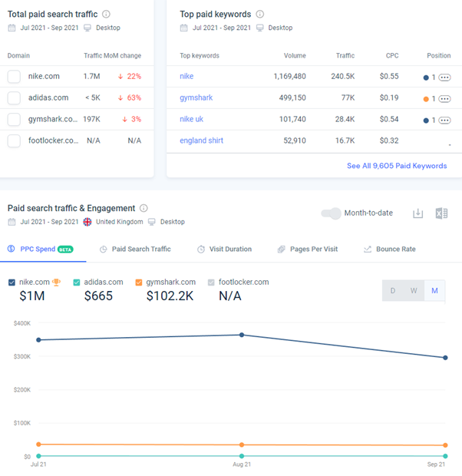Download the chart using the download icon
The width and height of the screenshot is (462, 476).
tap(418, 213)
